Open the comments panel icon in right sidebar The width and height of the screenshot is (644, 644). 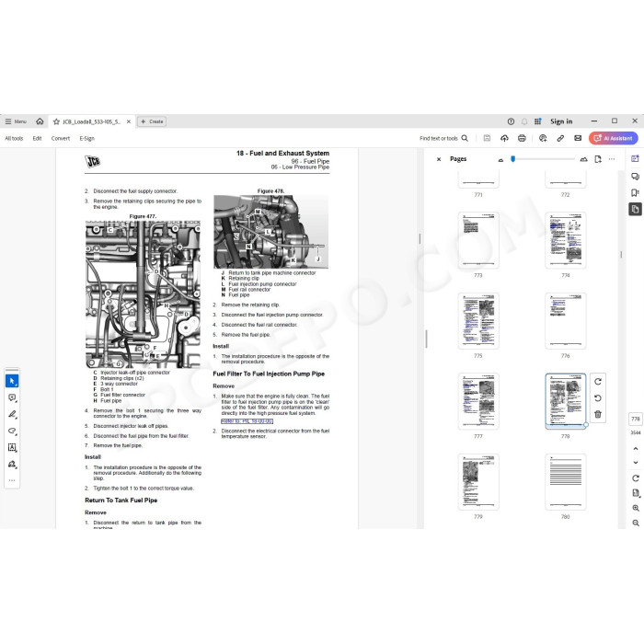[635, 177]
